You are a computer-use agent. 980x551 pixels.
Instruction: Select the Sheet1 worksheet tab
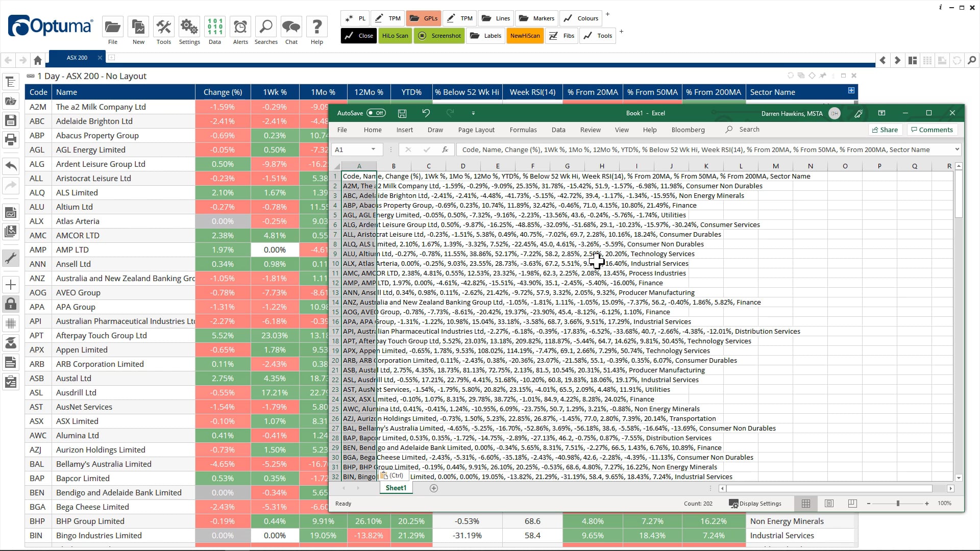(396, 488)
